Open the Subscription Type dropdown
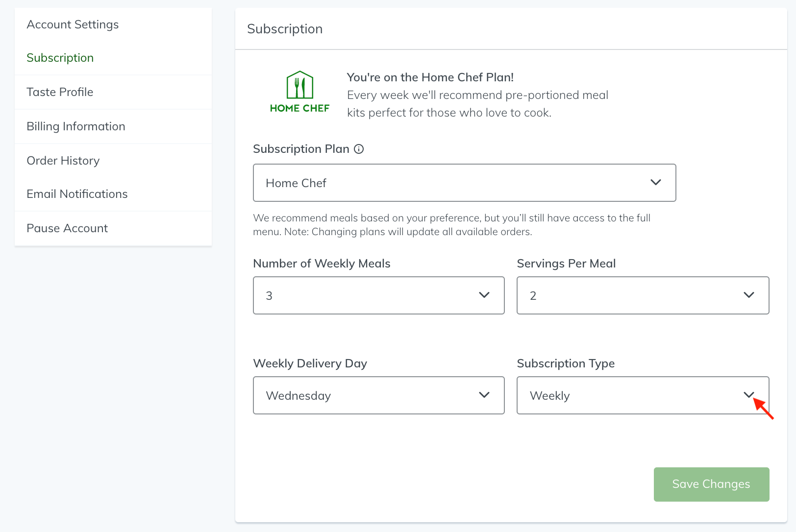The height and width of the screenshot is (532, 796). pos(643,395)
